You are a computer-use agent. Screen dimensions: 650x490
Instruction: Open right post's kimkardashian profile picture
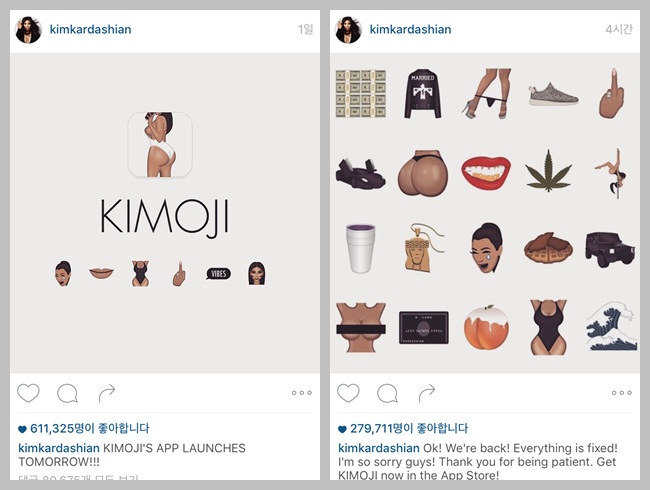[349, 30]
